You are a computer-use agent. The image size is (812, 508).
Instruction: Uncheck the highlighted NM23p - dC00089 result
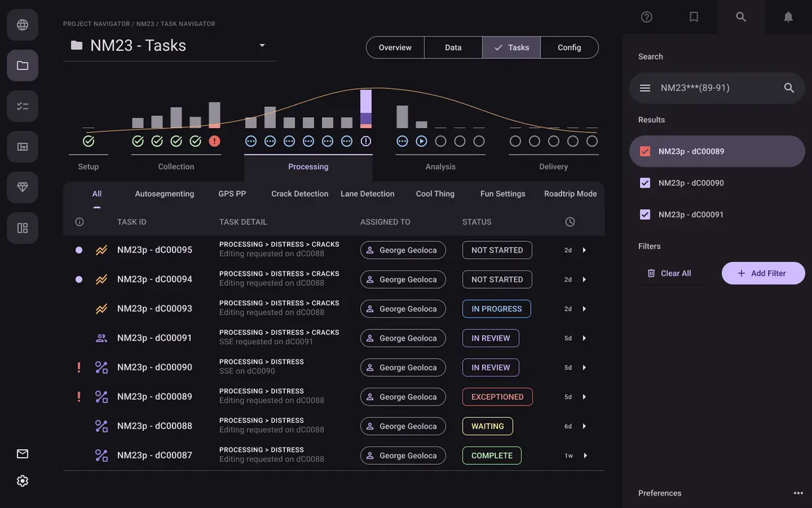click(645, 151)
